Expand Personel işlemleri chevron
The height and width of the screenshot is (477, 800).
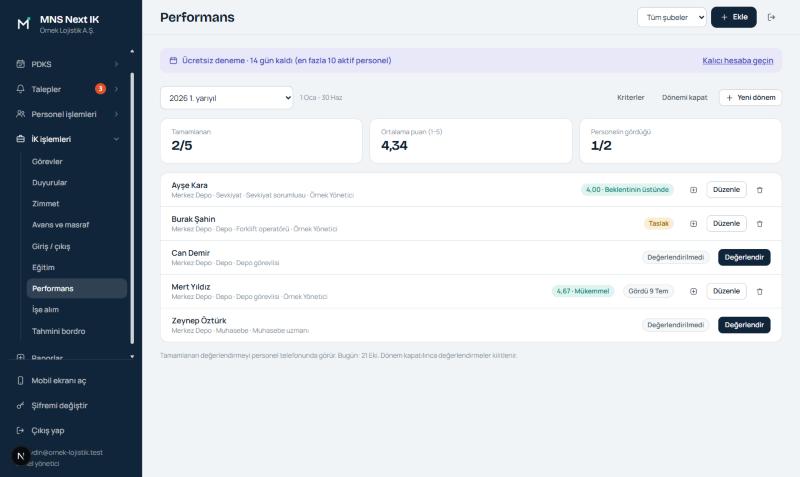116,114
